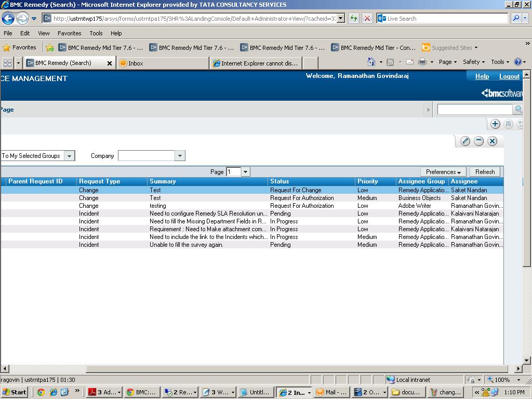
Task: Expand the Company dropdown selector
Action: coord(180,155)
